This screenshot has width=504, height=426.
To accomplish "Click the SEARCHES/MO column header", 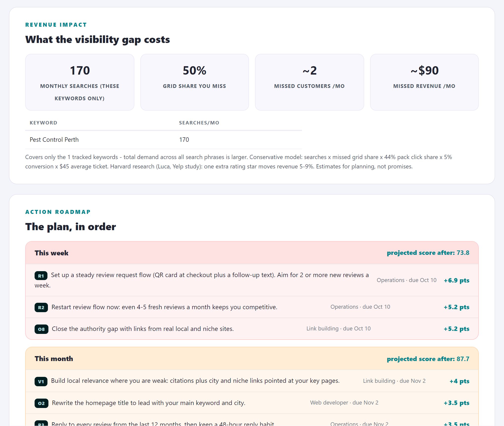I will coord(199,123).
